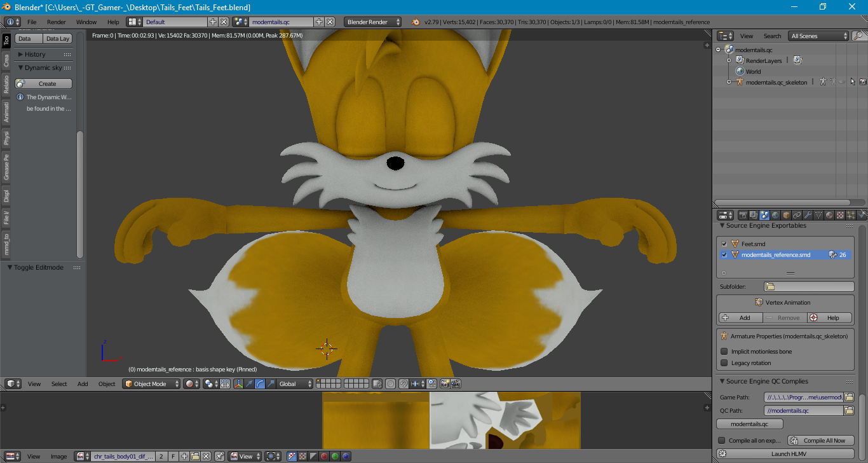Viewport: 868px width, 463px height.
Task: Open the Blender Render engine dropdown
Action: (x=372, y=22)
